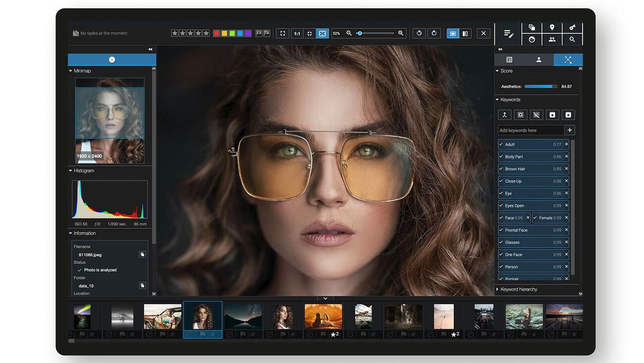Viewport: 644px width, 363px height.
Task: Remove the Adult keyword with its X
Action: pos(567,145)
